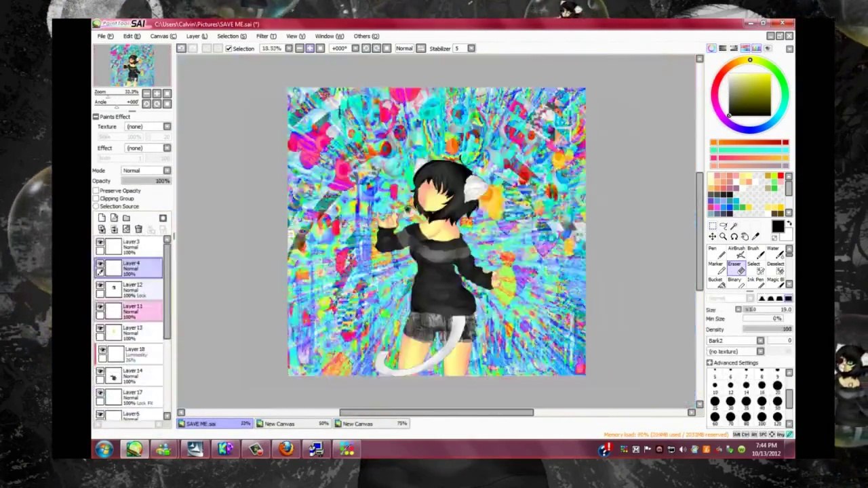Open the rotation angle dropdown in toolbar
Viewport: 868px width, 488px height.
pos(355,48)
